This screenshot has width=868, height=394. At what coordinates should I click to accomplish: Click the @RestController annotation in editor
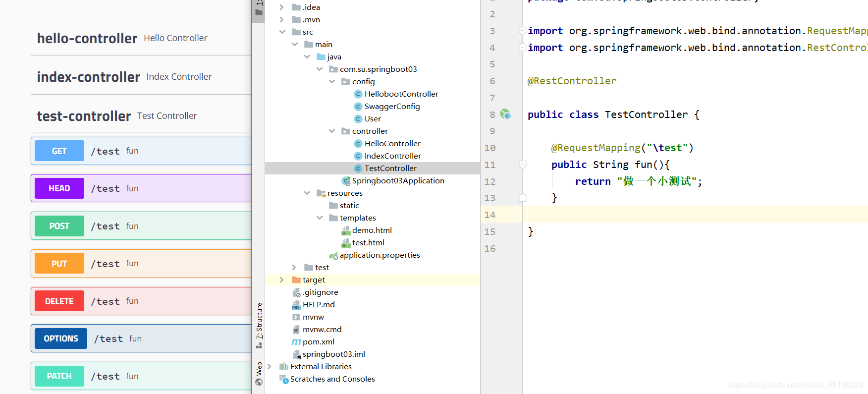pos(572,81)
